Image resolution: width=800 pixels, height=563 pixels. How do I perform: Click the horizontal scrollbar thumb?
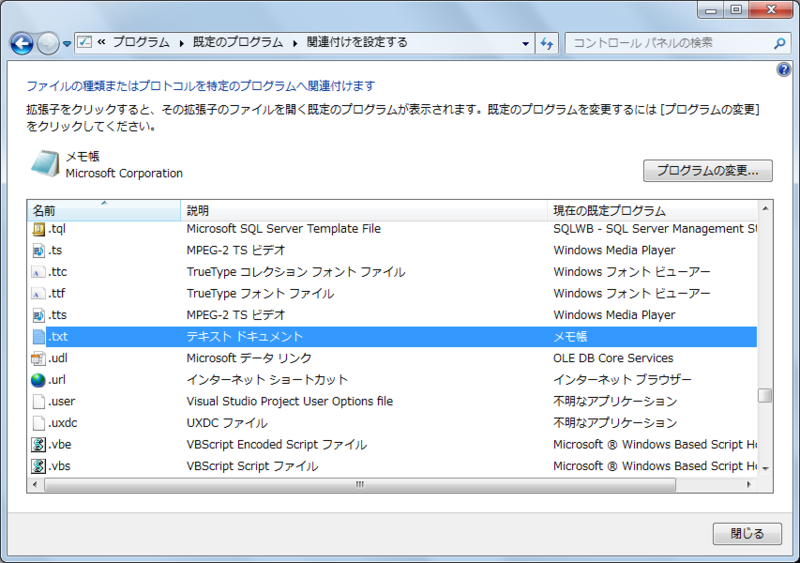pyautogui.click(x=360, y=484)
